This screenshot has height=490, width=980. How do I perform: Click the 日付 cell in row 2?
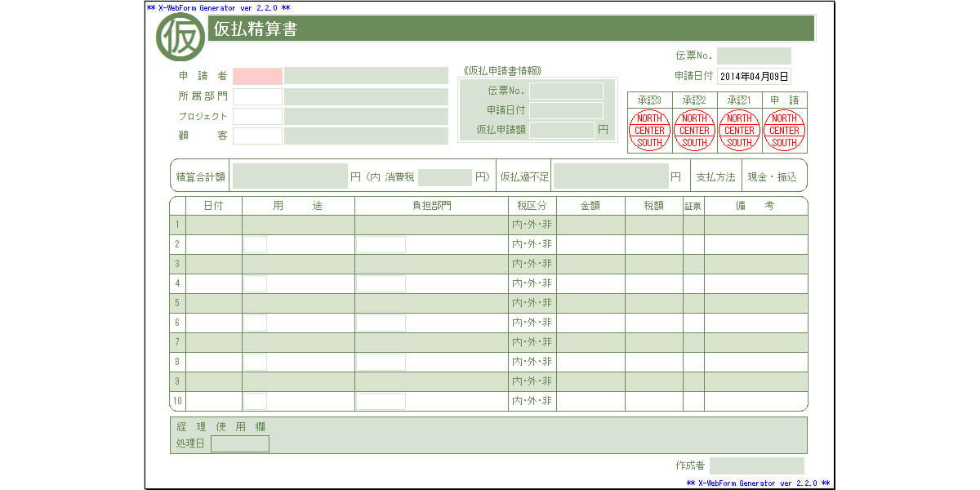coord(213,244)
